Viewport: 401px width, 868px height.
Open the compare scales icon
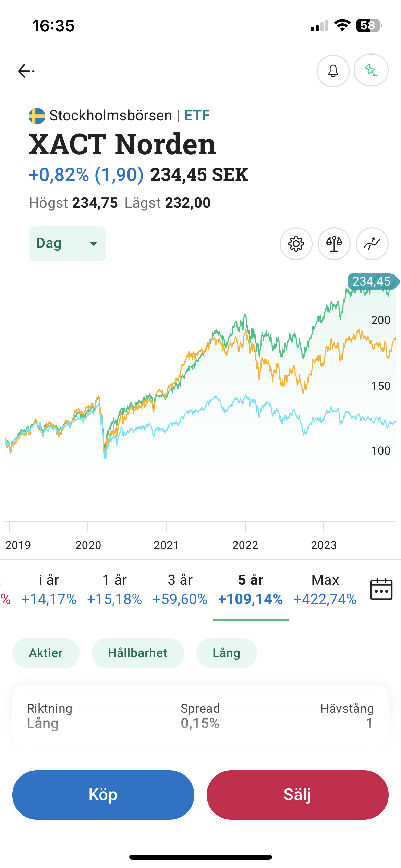coord(334,244)
